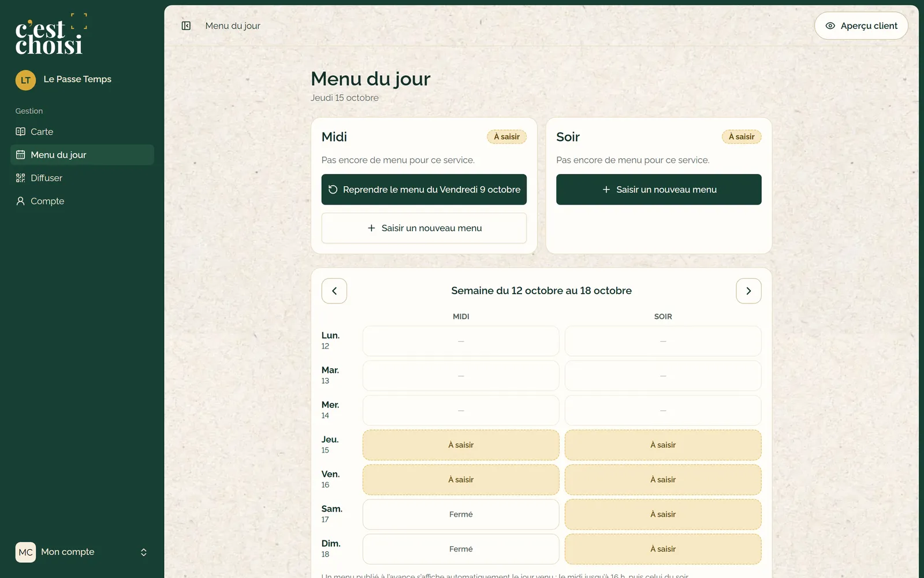924x578 pixels.
Task: Go to previous week with left chevron
Action: pos(334,291)
